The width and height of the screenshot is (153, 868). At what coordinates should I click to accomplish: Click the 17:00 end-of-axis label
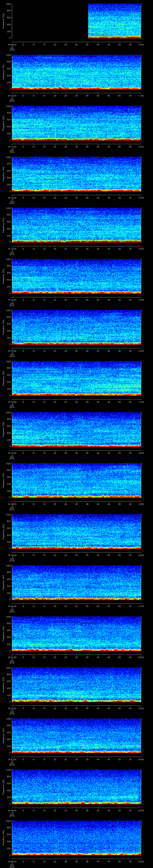[x=141, y=402]
